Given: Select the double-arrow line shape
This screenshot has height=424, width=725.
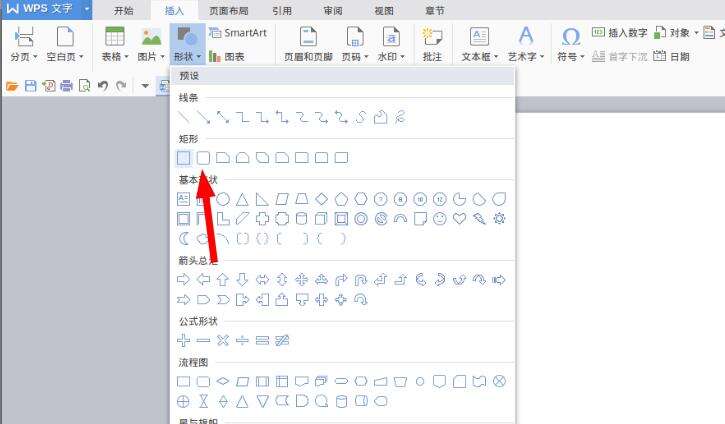Looking at the screenshot, I should click(x=223, y=117).
